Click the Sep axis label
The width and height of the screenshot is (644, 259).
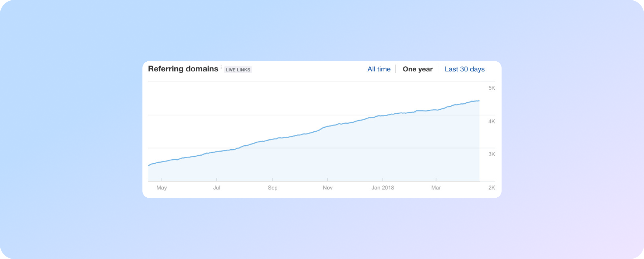(273, 188)
